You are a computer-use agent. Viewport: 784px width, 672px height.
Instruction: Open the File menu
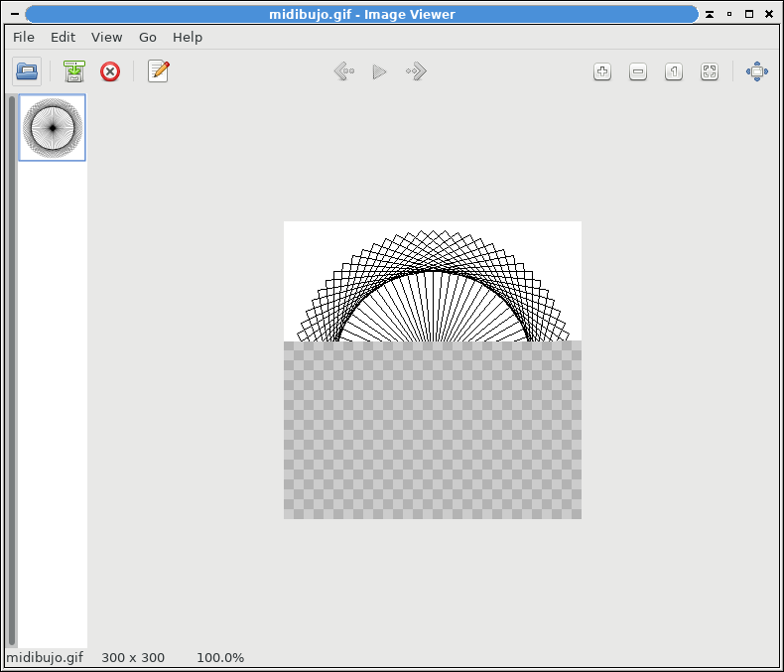point(24,37)
